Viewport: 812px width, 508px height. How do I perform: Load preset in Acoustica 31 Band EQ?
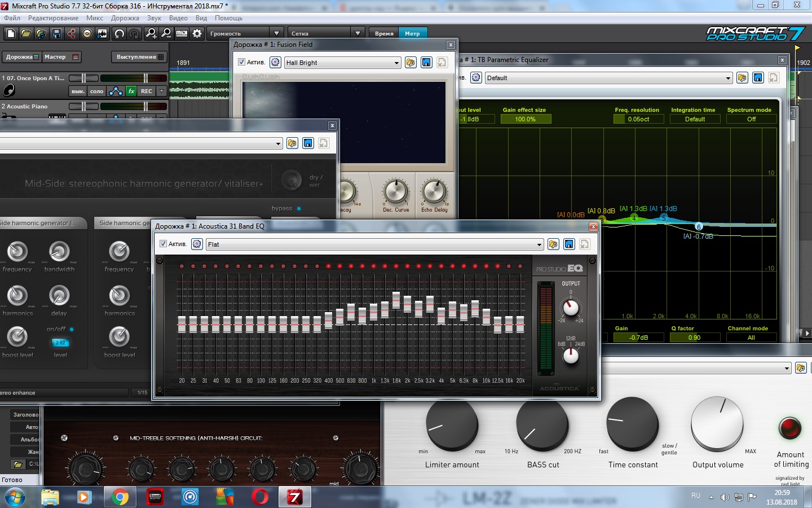point(553,244)
